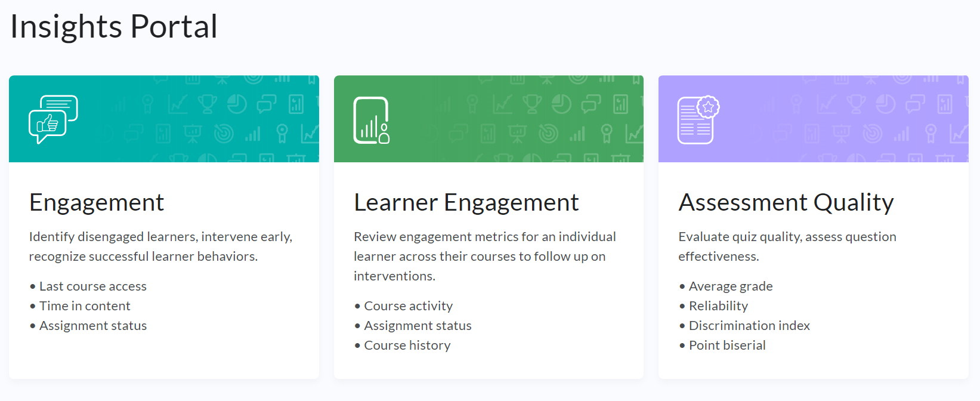This screenshot has width=980, height=401.
Task: Click the thumbs-up chat bubble icon
Action: pyautogui.click(x=53, y=119)
